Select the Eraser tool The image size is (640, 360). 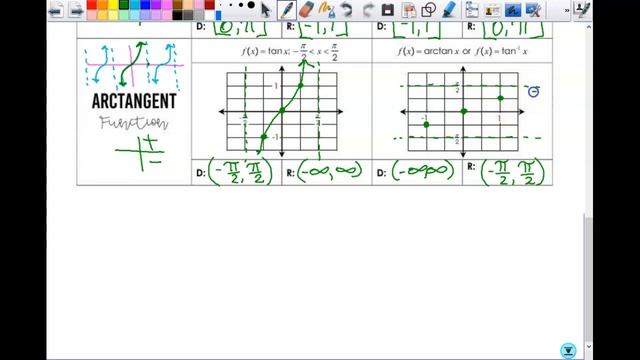307,10
